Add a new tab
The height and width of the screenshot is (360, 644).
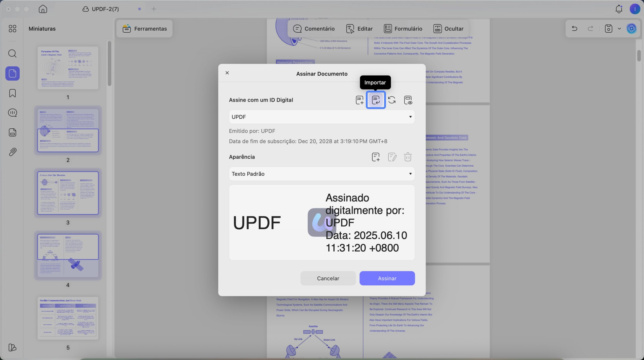tap(154, 9)
